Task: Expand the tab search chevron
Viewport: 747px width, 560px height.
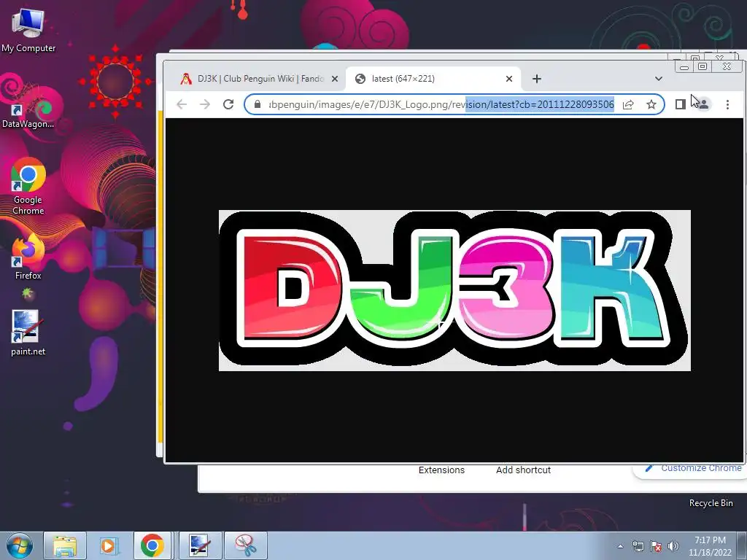Action: [x=659, y=79]
